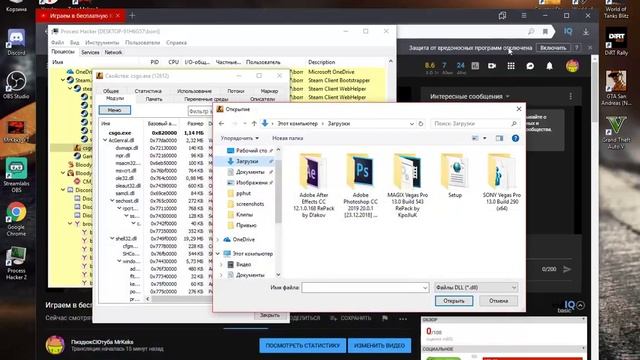Click the YouTube create video camera icon
The width and height of the screenshot is (640, 360).
point(492,66)
